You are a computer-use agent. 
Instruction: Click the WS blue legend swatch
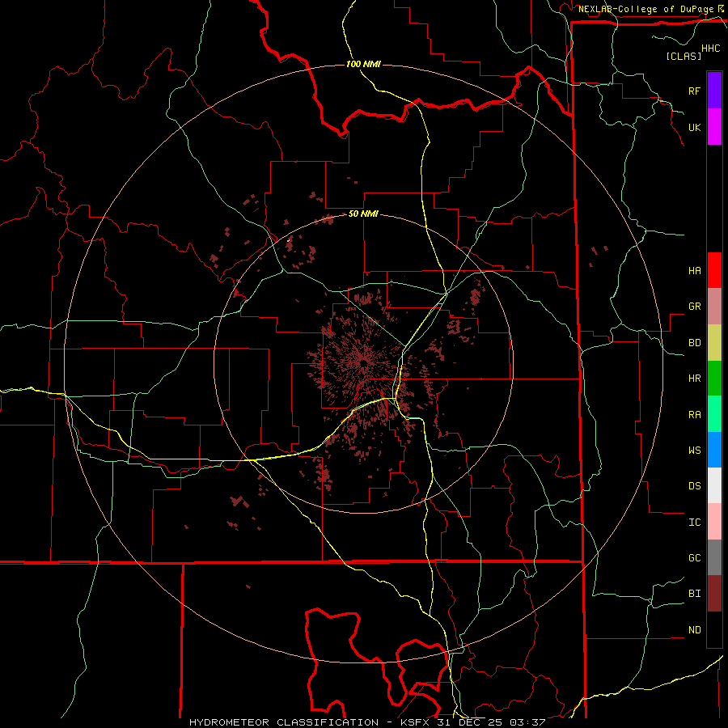pyautogui.click(x=714, y=450)
